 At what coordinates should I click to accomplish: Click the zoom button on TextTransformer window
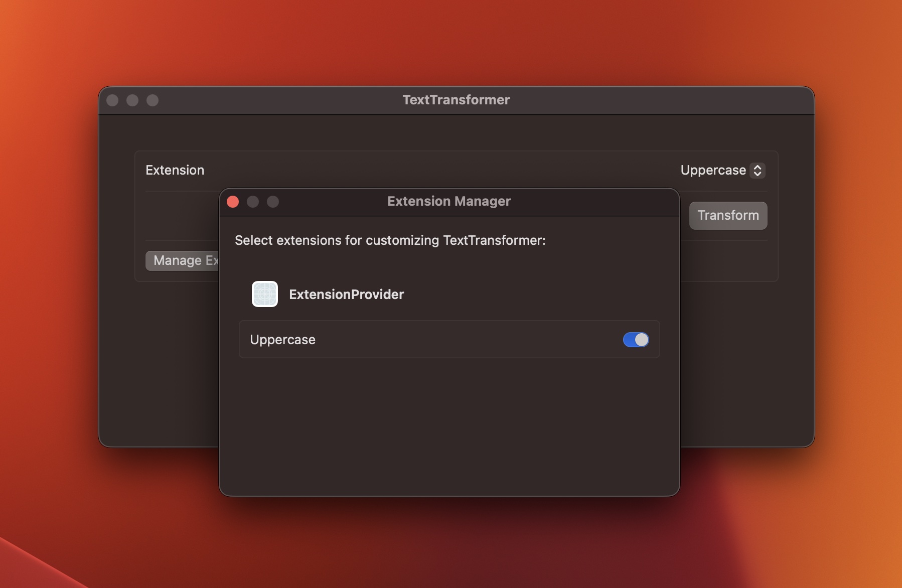tap(152, 100)
